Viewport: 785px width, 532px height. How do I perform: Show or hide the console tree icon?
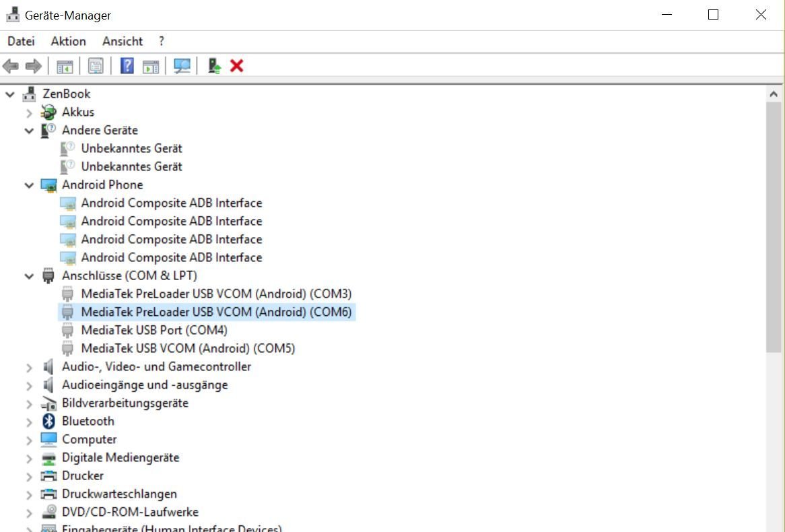[65, 66]
